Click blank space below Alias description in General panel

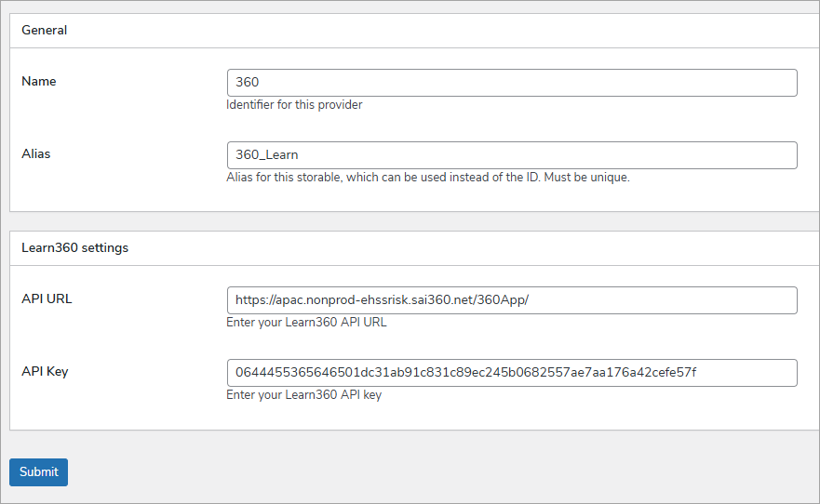pyautogui.click(x=410, y=198)
